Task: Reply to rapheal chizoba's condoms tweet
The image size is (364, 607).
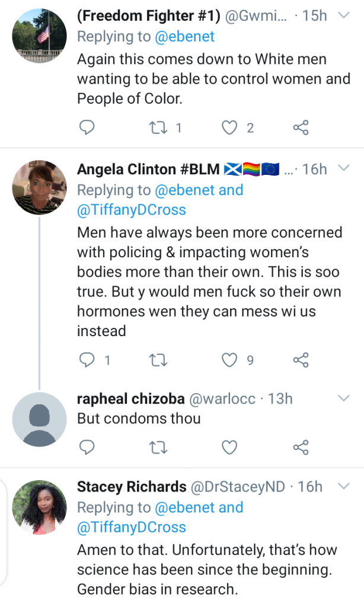Action: pos(87,447)
